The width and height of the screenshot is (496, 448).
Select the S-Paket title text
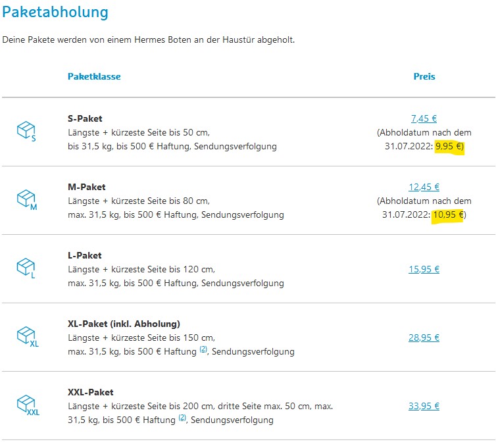pos(85,118)
